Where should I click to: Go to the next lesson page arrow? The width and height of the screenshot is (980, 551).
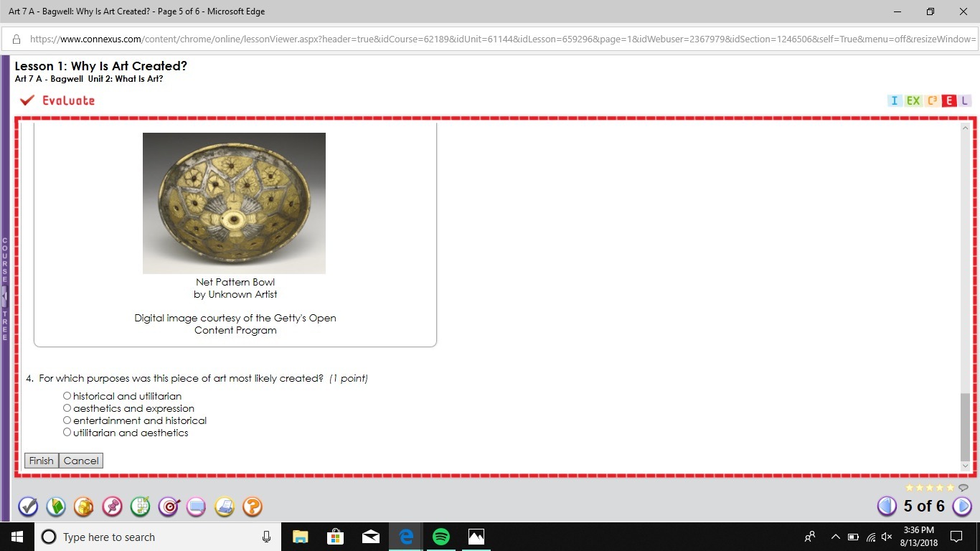(x=962, y=506)
